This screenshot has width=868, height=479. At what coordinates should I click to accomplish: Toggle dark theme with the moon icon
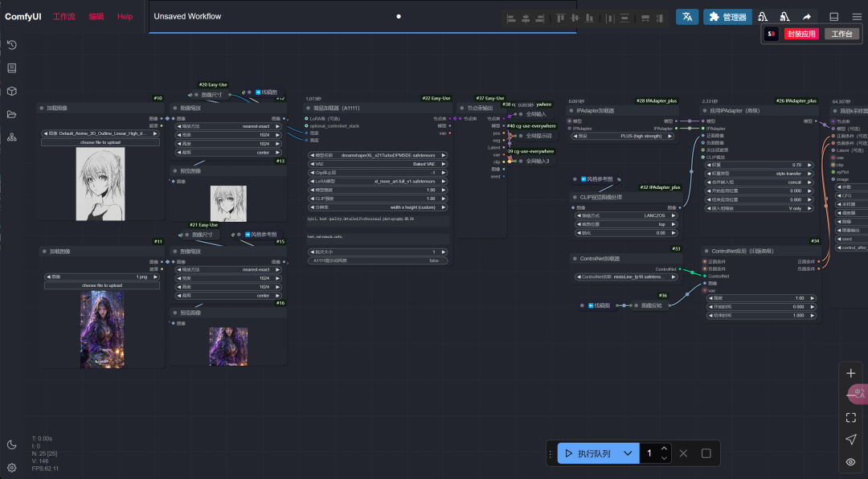coord(11,444)
